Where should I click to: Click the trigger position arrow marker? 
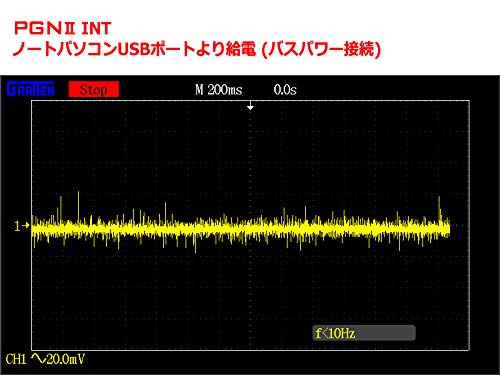point(250,106)
